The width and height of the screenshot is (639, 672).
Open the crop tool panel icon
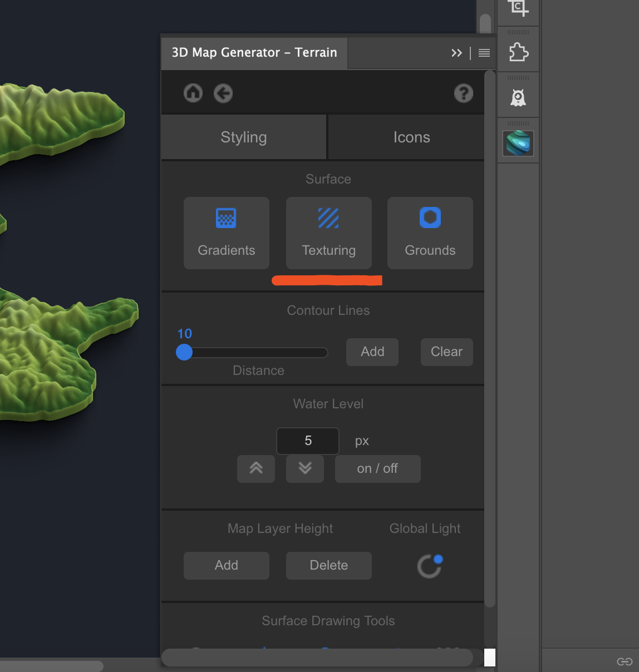pyautogui.click(x=518, y=8)
